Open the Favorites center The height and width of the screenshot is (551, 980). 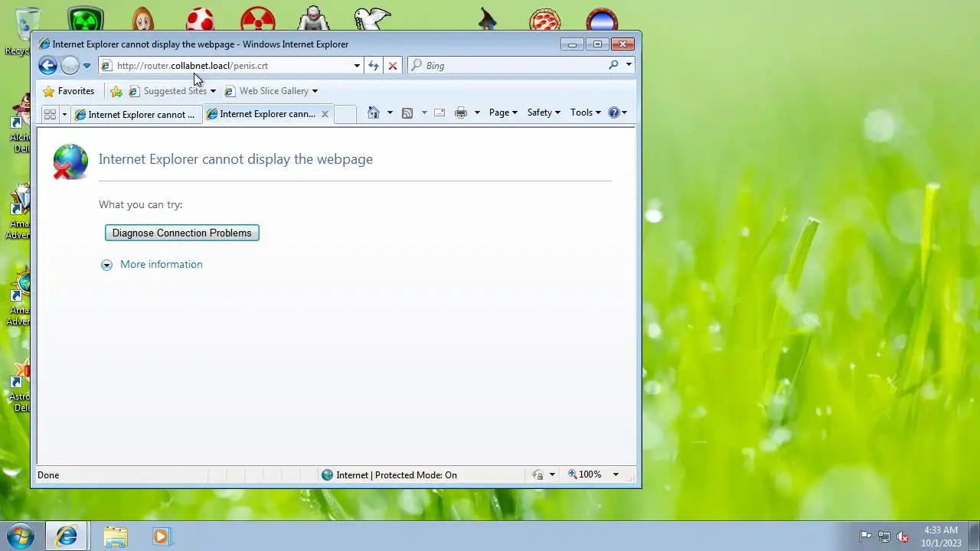click(69, 91)
